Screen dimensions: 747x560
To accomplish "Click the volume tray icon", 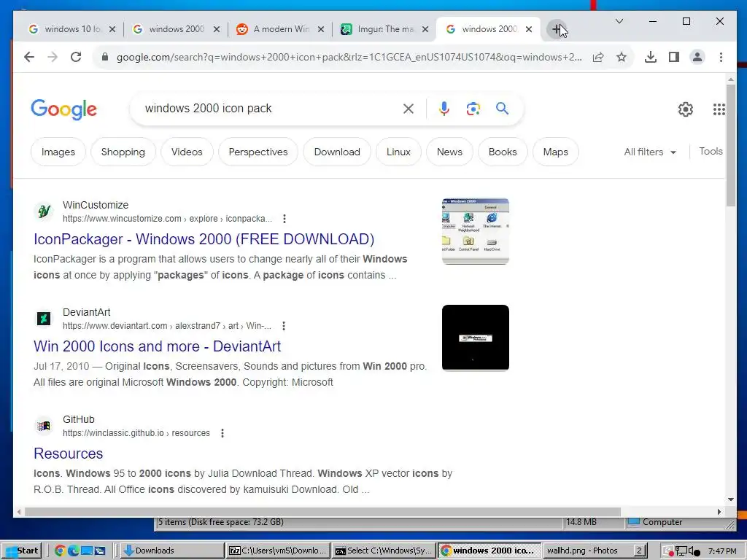I will 694,551.
